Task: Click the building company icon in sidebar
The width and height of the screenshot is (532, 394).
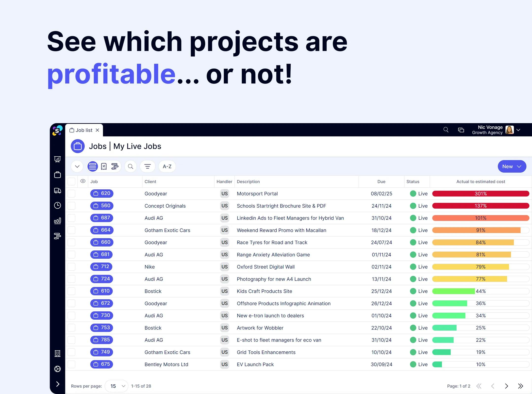Action: tap(57, 354)
